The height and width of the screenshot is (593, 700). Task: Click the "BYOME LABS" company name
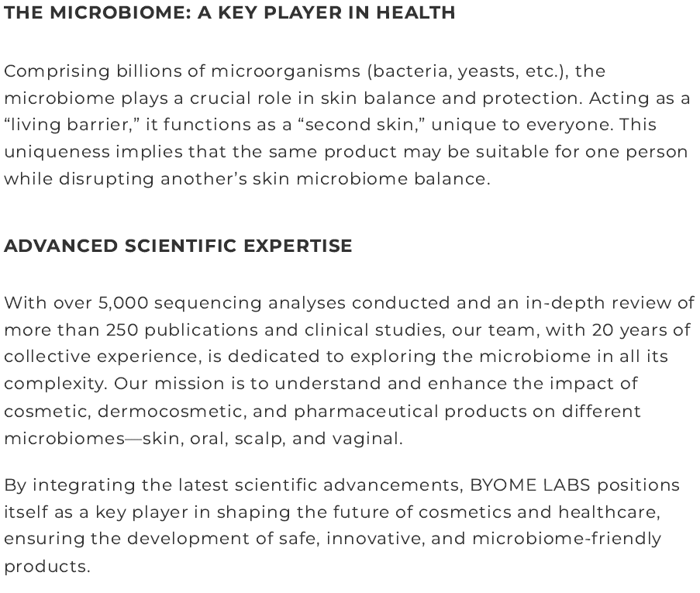(529, 485)
